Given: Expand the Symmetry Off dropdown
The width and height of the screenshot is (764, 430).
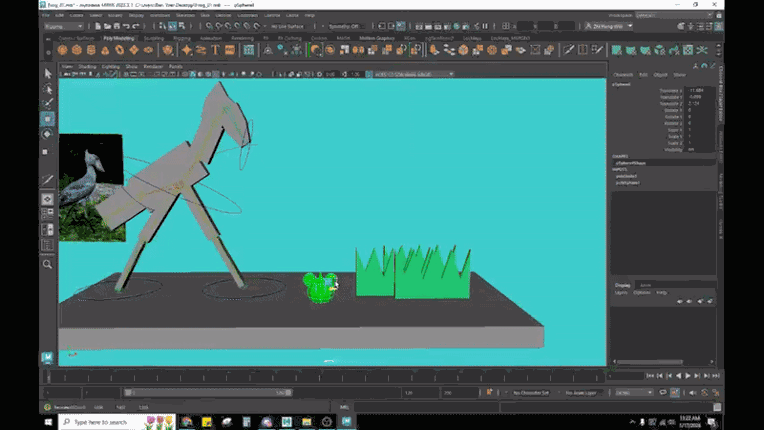Looking at the screenshot, I should tap(346, 27).
